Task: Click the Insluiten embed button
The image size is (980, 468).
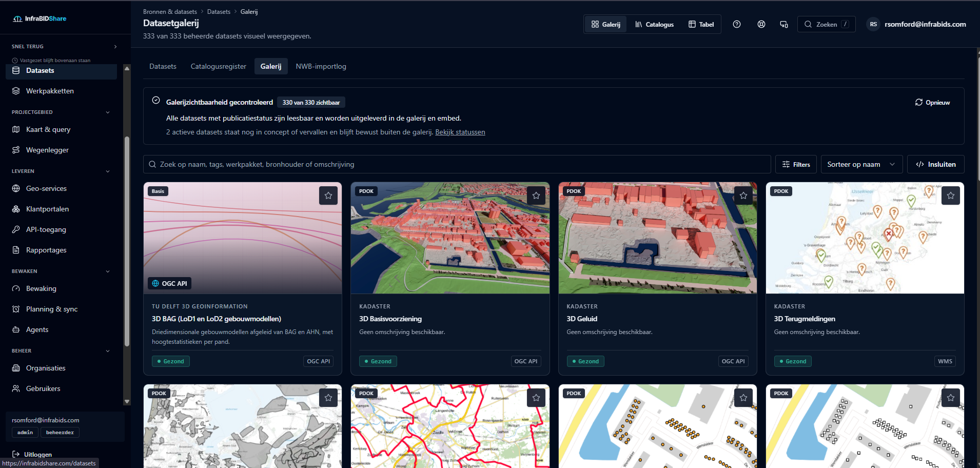Action: pos(936,164)
